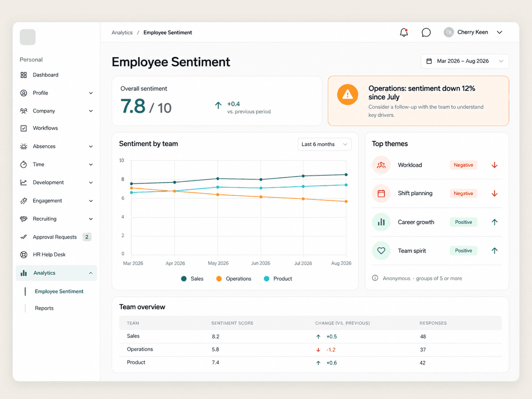Click the HR Help Desk lifebuoy icon

coord(24,254)
